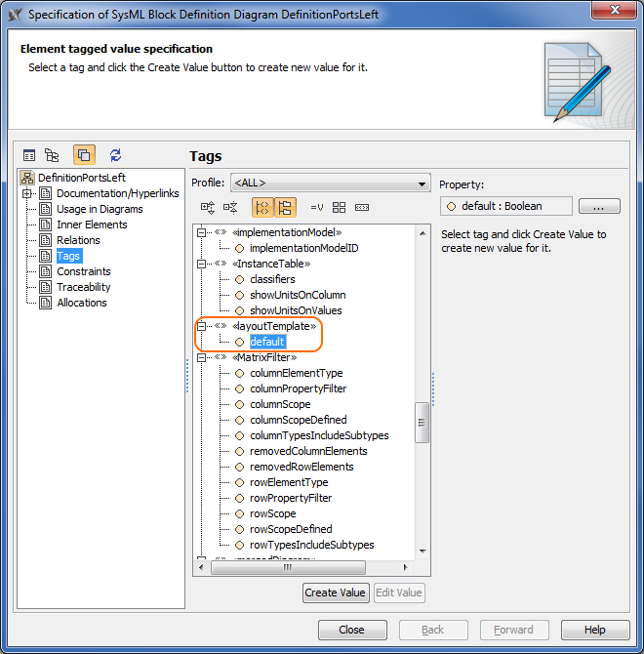Select the DefinitionPortsLeft root node
Screen dimensions: 644x654
pyautogui.click(x=82, y=178)
